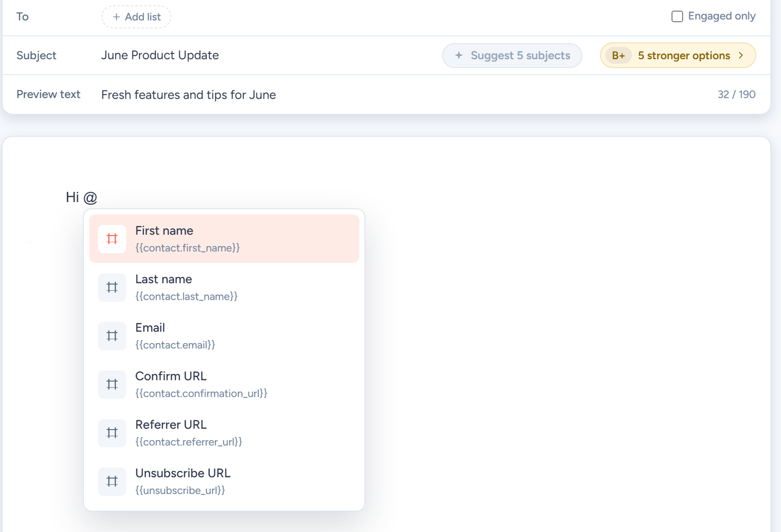Click the merge tag icon beside First name

click(112, 239)
